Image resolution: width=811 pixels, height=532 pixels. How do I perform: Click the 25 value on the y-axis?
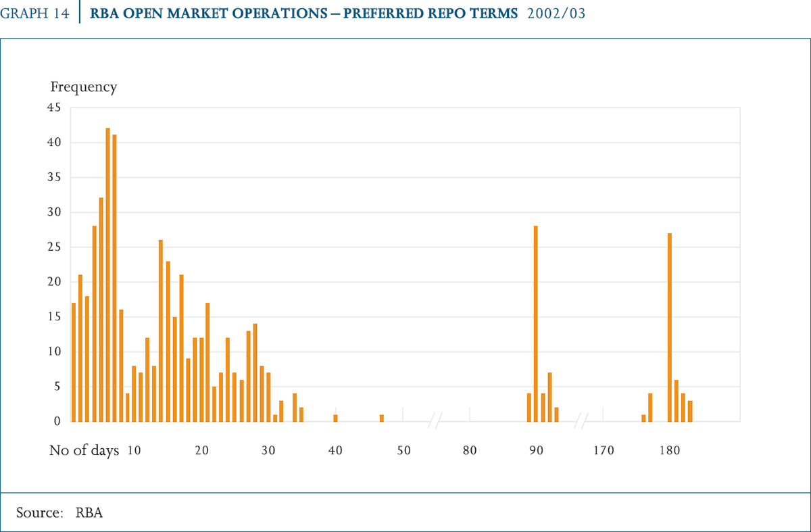coord(54,247)
